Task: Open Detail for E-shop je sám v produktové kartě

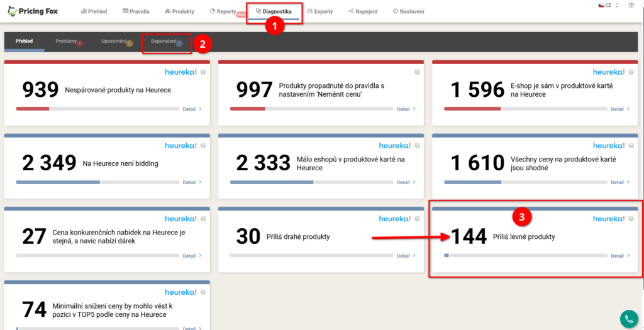Action: [620, 109]
